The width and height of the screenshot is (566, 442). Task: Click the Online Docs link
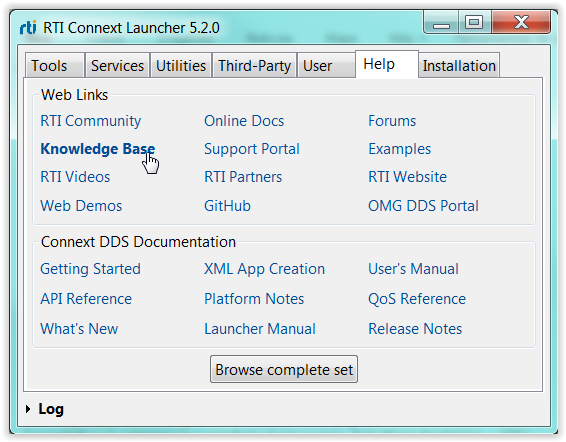(244, 121)
